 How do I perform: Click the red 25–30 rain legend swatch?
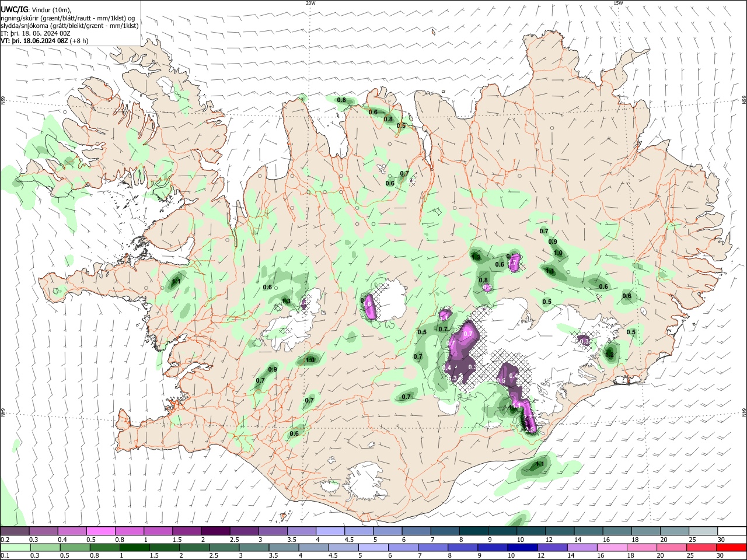coord(701,547)
